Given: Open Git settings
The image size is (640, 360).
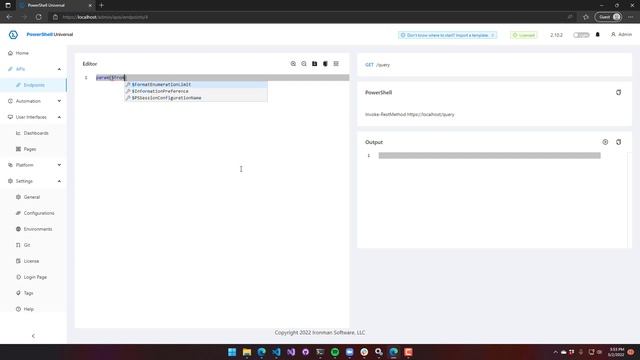Looking at the screenshot, I should (27, 245).
